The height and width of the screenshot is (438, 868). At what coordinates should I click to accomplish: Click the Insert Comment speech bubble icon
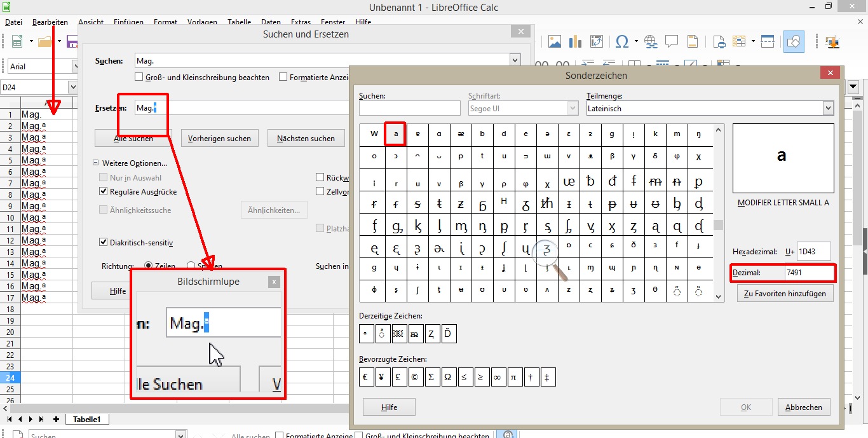click(x=671, y=42)
